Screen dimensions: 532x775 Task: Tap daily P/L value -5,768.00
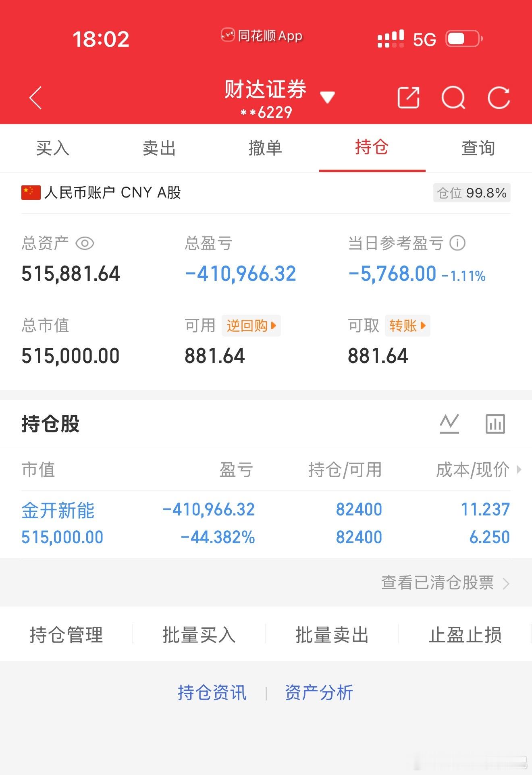pos(392,274)
